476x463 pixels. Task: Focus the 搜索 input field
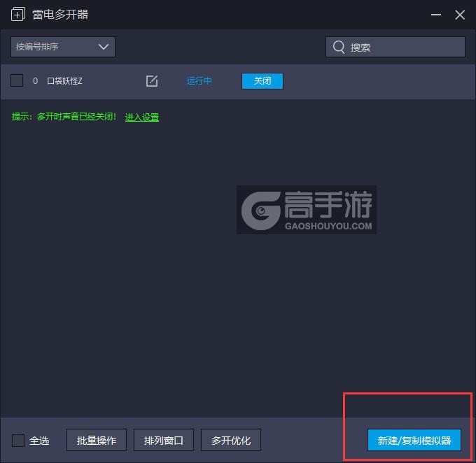[x=395, y=47]
